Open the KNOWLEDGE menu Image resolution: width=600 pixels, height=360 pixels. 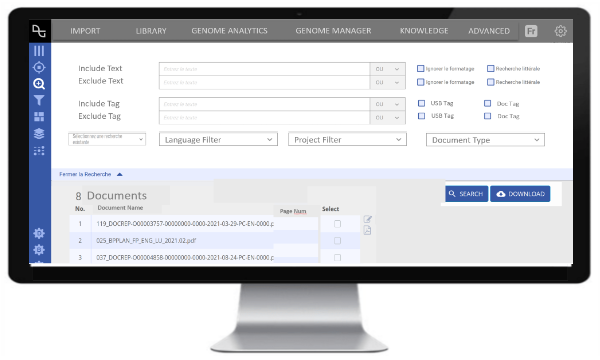coord(424,31)
